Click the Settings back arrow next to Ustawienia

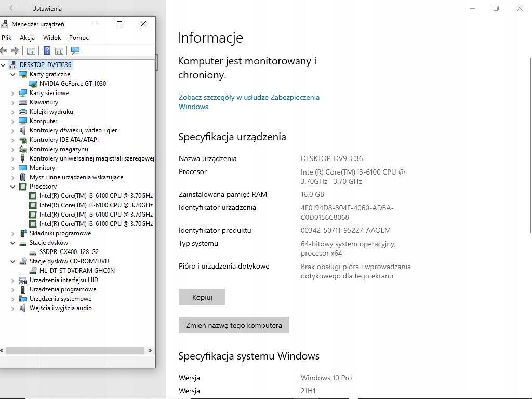point(12,8)
